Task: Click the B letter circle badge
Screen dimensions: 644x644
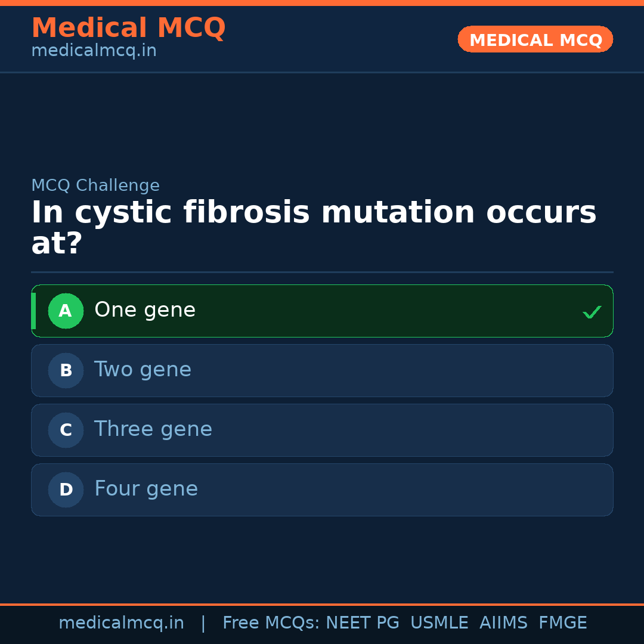Action: click(x=66, y=370)
